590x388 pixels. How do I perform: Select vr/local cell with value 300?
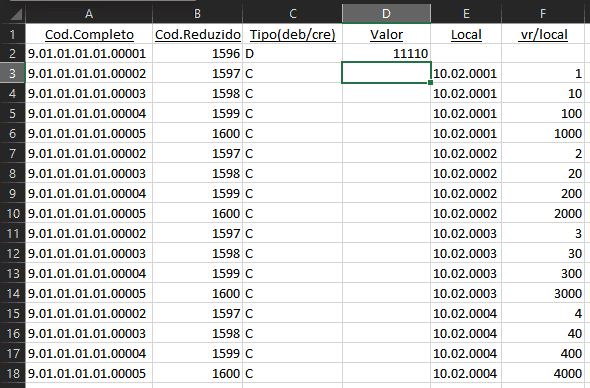pos(543,273)
